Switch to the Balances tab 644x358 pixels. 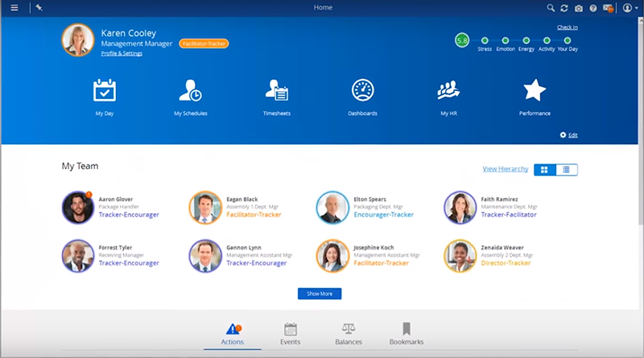[x=349, y=334]
